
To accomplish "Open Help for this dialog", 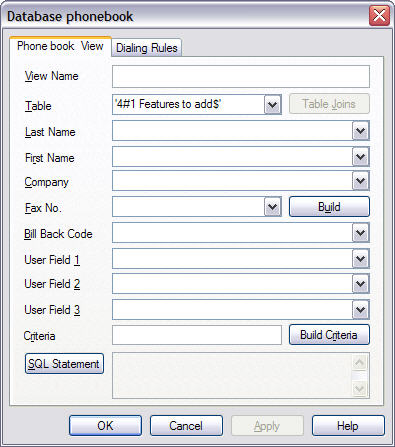I will click(x=348, y=426).
